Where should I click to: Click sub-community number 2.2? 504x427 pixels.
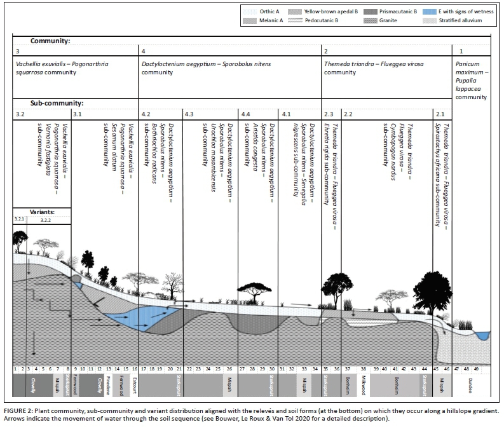tap(348, 114)
